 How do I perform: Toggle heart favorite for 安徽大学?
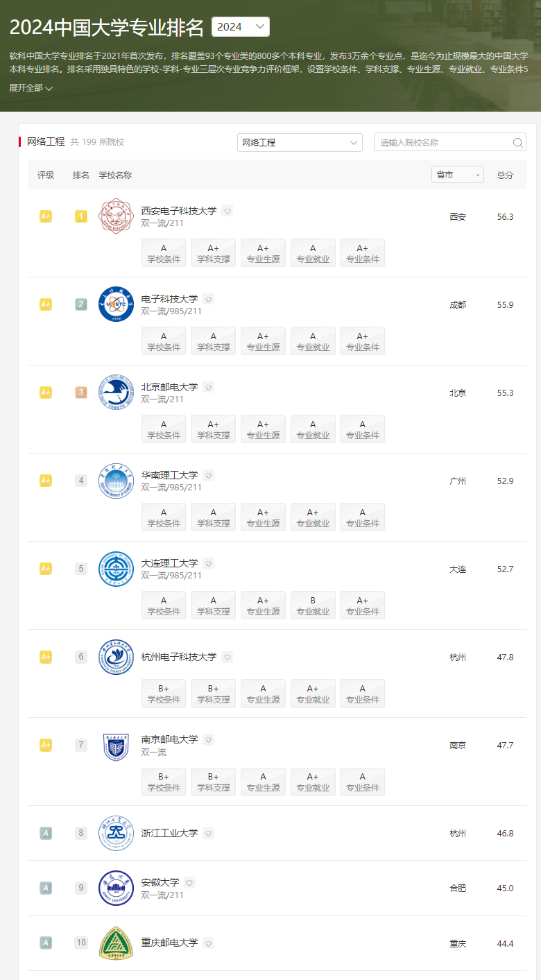[190, 883]
